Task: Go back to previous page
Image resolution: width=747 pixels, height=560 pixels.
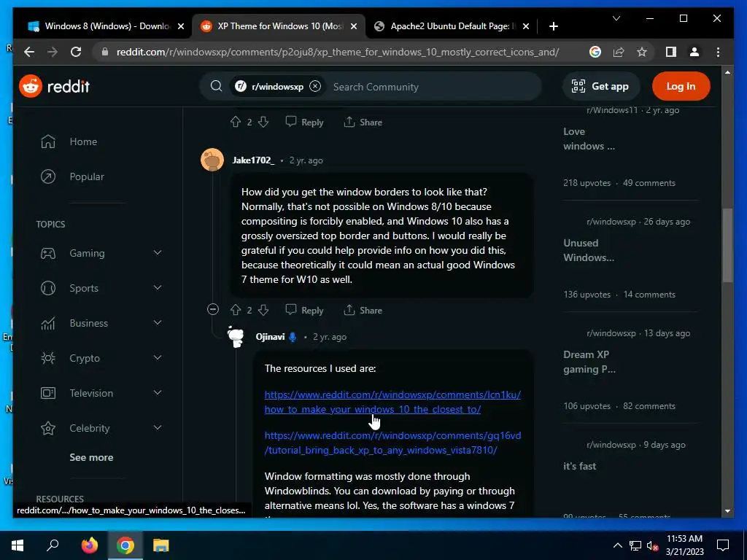Action: [x=29, y=52]
